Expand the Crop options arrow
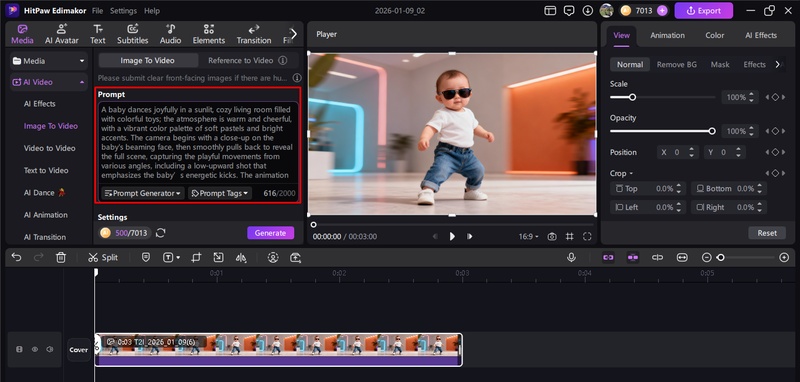 (x=631, y=173)
